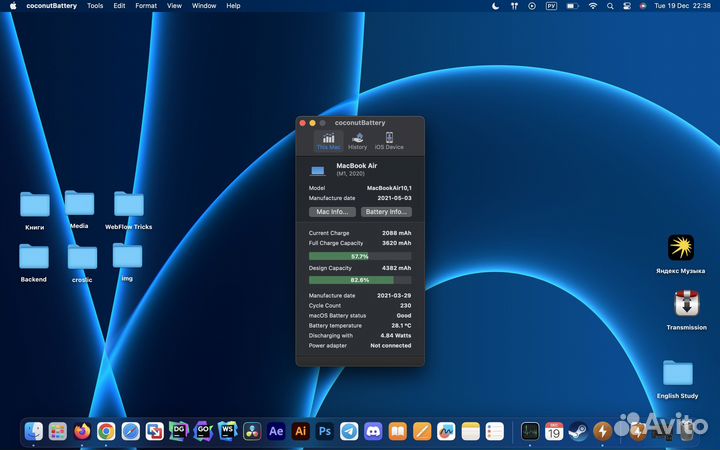Launch Firefox from the Dock
The image size is (720, 450).
[82, 431]
